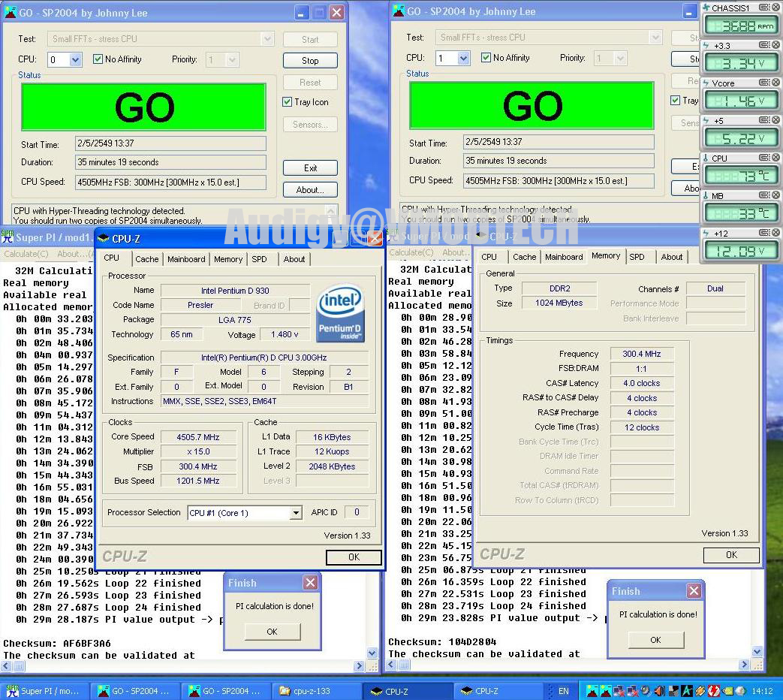Toggle Tray checkbox in right SP2004 window
This screenshot has height=700, width=783.
pyautogui.click(x=675, y=101)
